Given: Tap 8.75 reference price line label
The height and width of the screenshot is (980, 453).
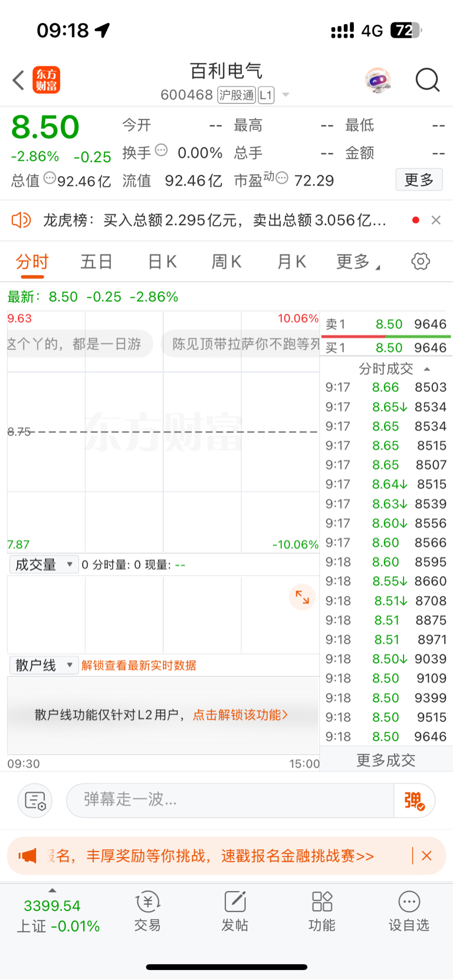Looking at the screenshot, I should click(x=19, y=431).
